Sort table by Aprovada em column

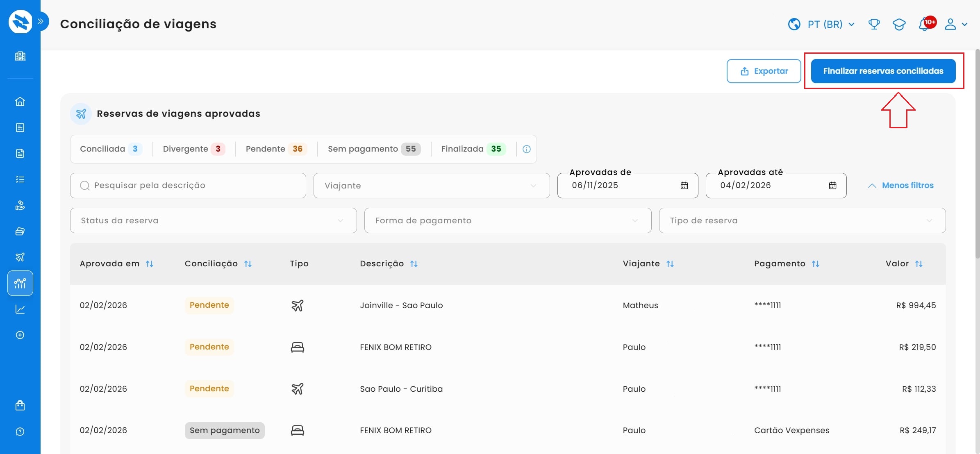150,264
